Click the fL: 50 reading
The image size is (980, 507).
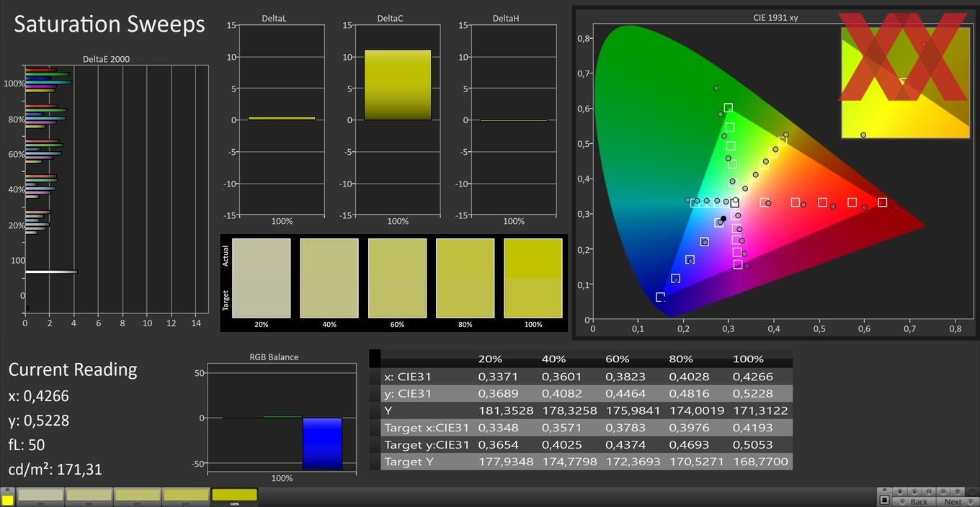point(27,445)
